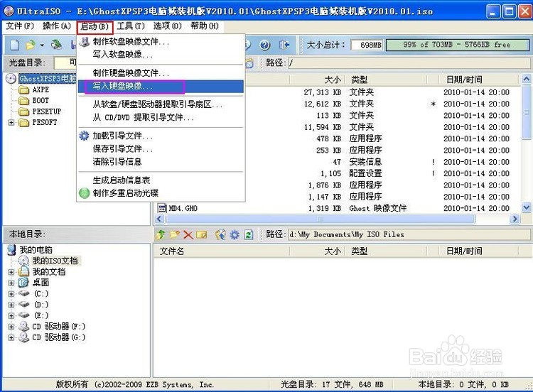The height and width of the screenshot is (392, 533).
Task: Click the red X delete icon
Action: [188, 234]
